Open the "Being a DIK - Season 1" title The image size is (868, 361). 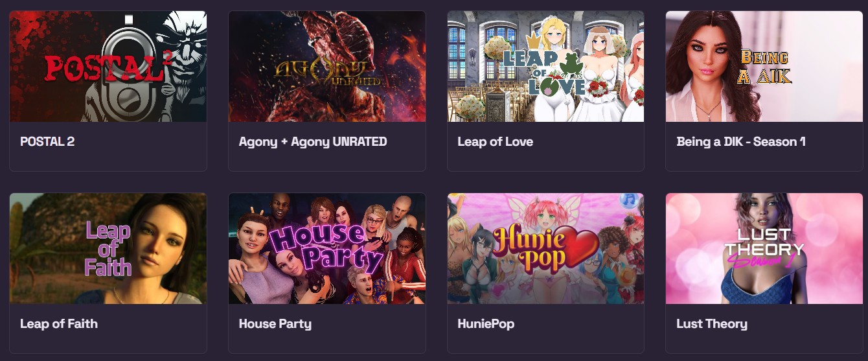pyautogui.click(x=741, y=141)
